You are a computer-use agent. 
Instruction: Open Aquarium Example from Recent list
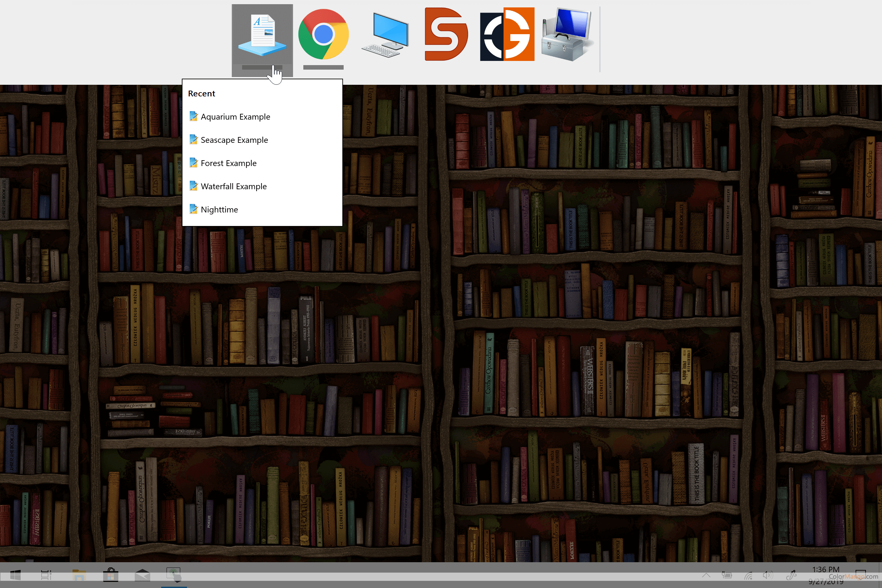[235, 117]
